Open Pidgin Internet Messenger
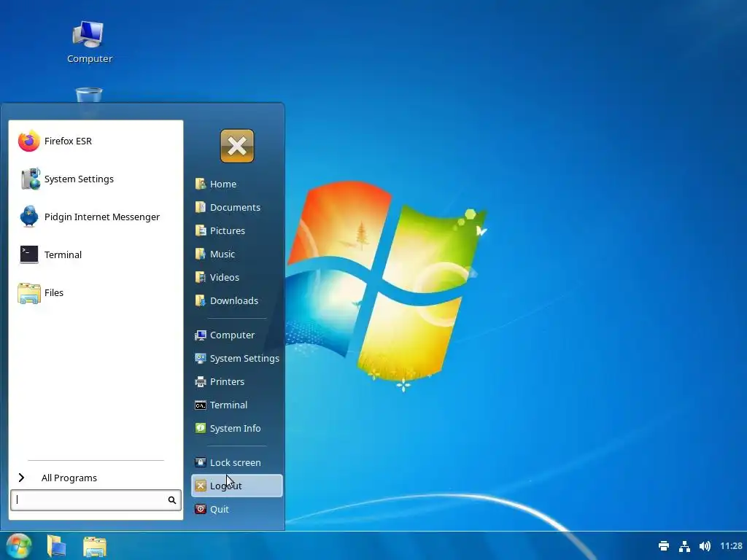 pos(96,217)
